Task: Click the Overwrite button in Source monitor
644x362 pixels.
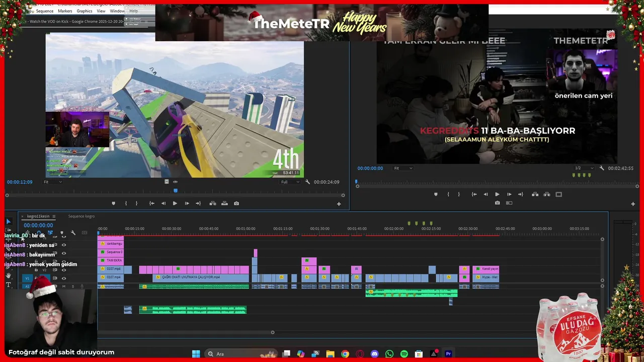Action: (224, 203)
